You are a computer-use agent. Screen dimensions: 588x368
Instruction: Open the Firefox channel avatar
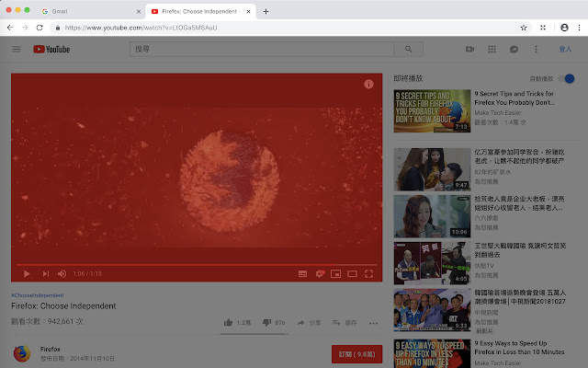(22, 353)
